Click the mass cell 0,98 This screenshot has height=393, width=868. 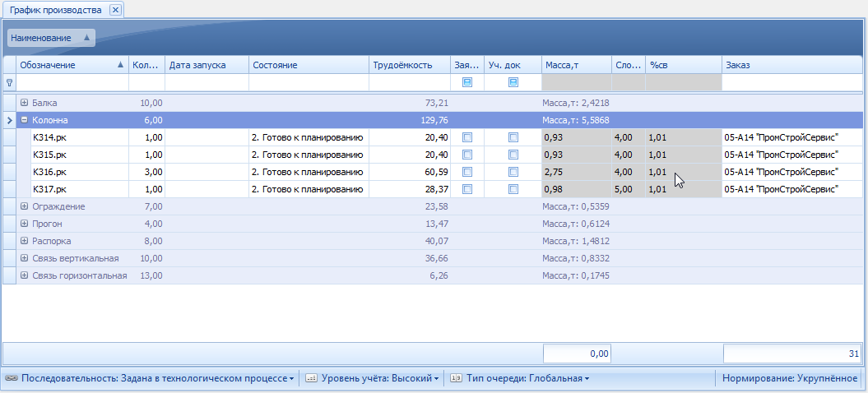pyautogui.click(x=576, y=189)
